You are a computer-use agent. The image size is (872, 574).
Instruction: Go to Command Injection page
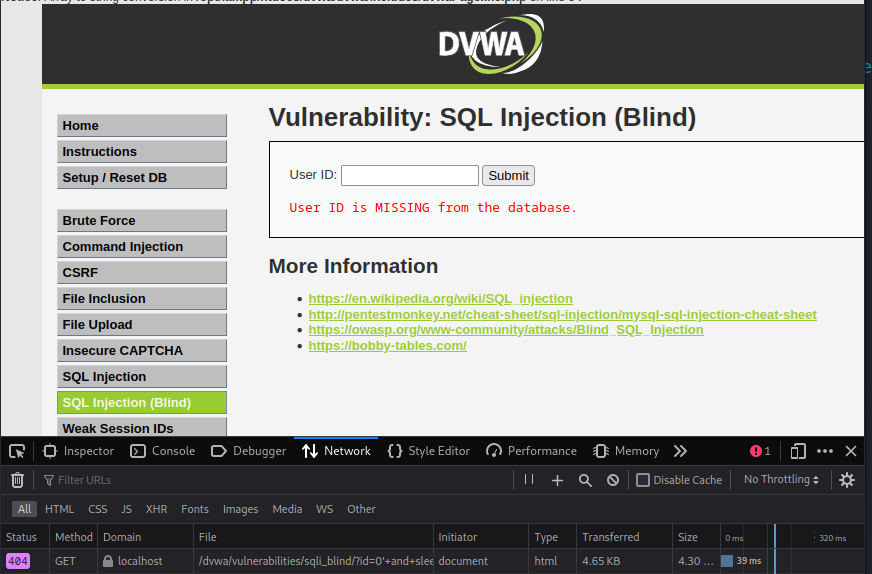(142, 247)
